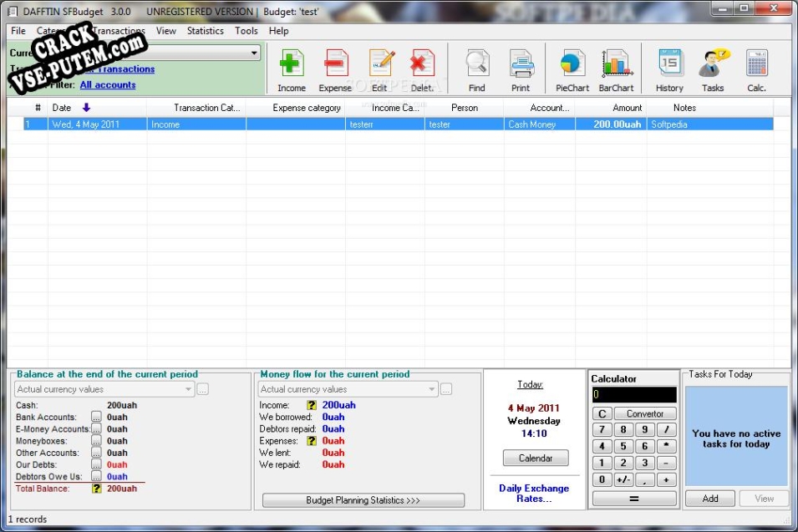Click the Print toolbar icon
Screen dimensions: 798x532
[x=521, y=69]
